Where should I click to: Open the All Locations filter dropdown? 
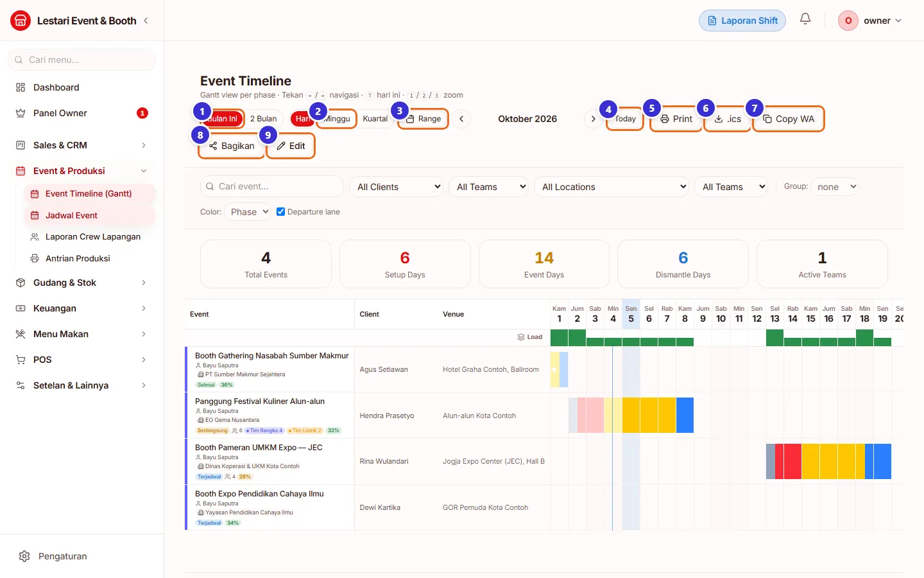pos(612,187)
